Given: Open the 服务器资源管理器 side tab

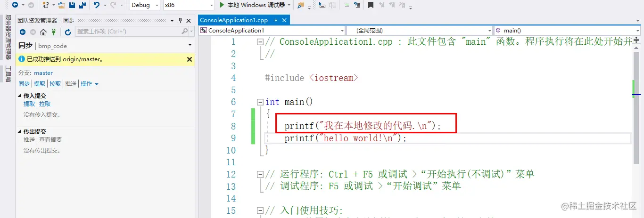Looking at the screenshot, I should coord(8,38).
